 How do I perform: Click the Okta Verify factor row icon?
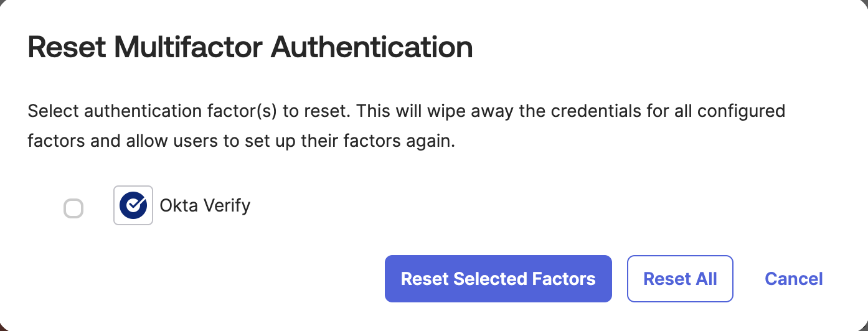click(x=133, y=205)
